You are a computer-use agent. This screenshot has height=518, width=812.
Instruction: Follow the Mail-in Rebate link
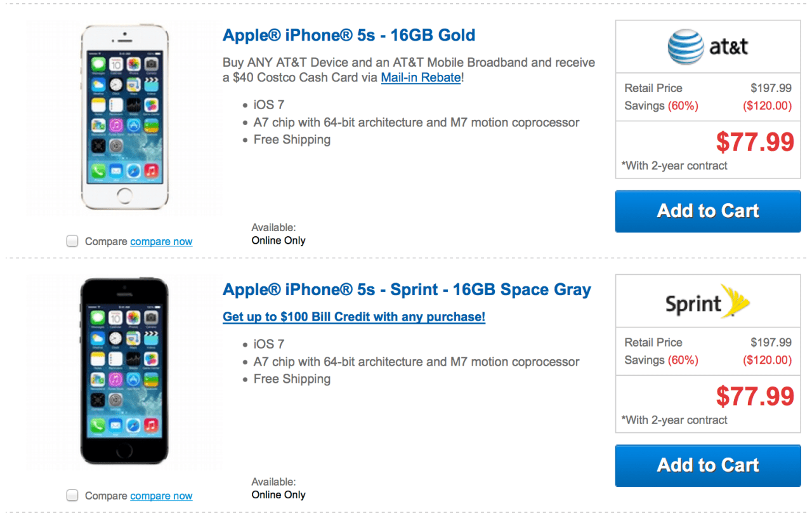click(421, 78)
